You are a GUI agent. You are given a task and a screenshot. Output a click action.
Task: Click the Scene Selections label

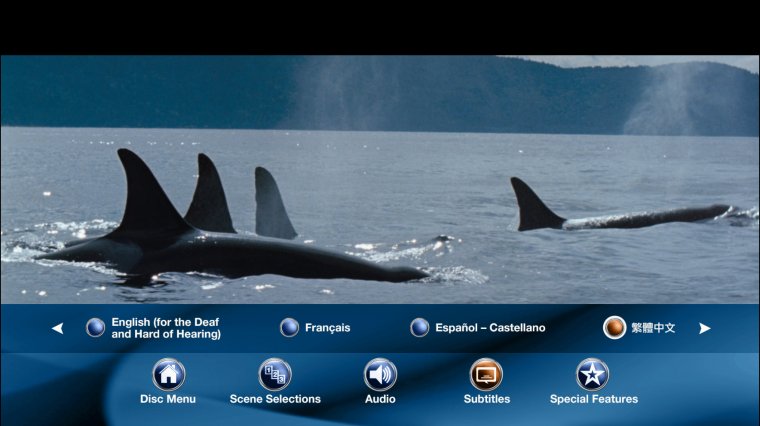click(275, 399)
